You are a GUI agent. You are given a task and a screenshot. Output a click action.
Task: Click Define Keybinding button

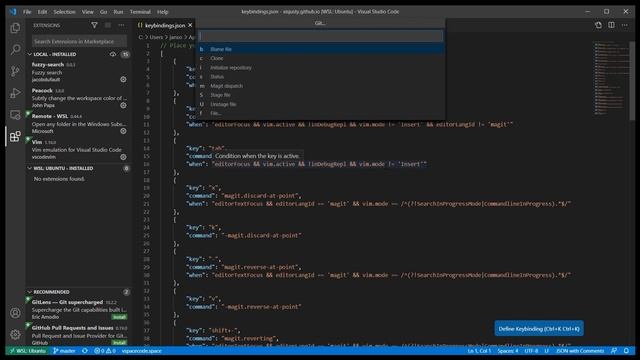pyautogui.click(x=539, y=329)
